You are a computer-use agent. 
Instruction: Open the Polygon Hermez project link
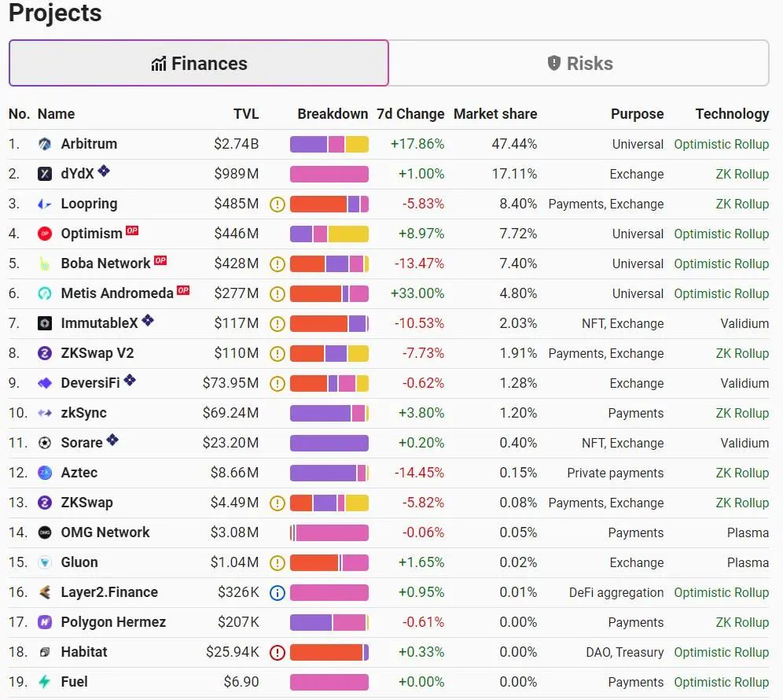coord(113,622)
